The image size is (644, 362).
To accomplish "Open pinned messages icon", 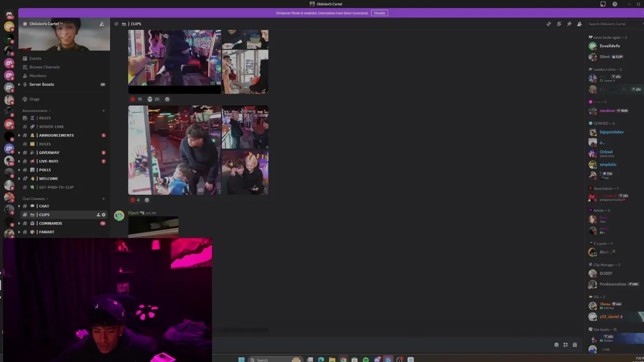I will [x=569, y=24].
